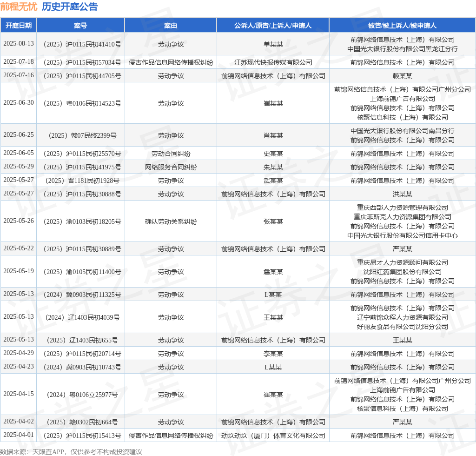
Task: Click plaintiff 肖某某
Action: (273, 135)
